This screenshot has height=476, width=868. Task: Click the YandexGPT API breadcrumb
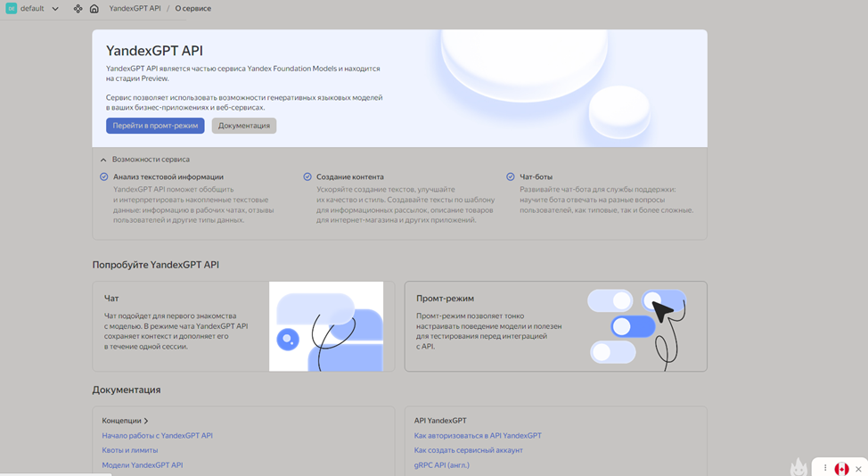pos(135,9)
